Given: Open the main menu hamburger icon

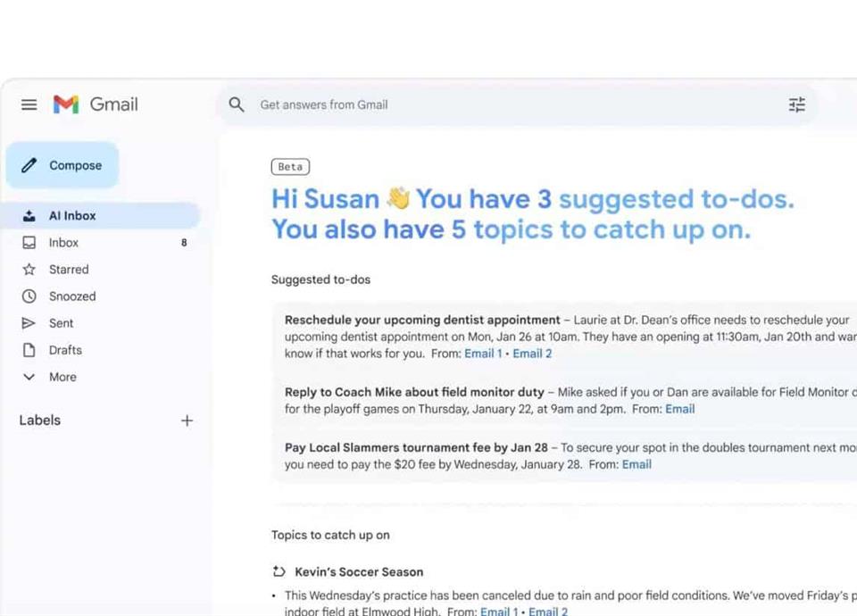Looking at the screenshot, I should [x=29, y=104].
